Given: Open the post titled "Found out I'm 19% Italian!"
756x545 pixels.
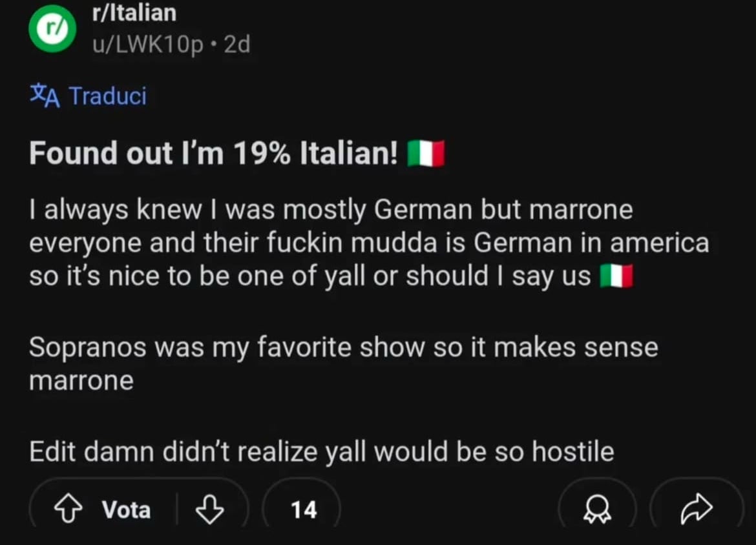Looking at the screenshot, I should tap(213, 154).
